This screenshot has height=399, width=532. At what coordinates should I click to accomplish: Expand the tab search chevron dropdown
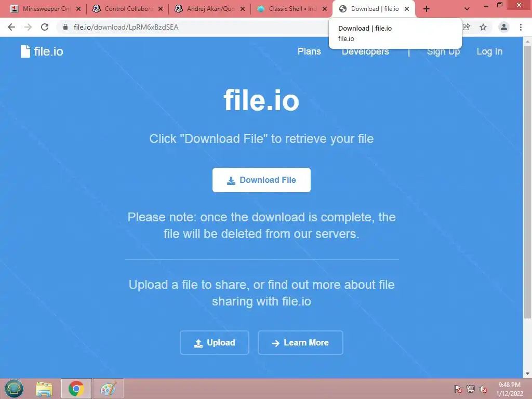pos(467,9)
